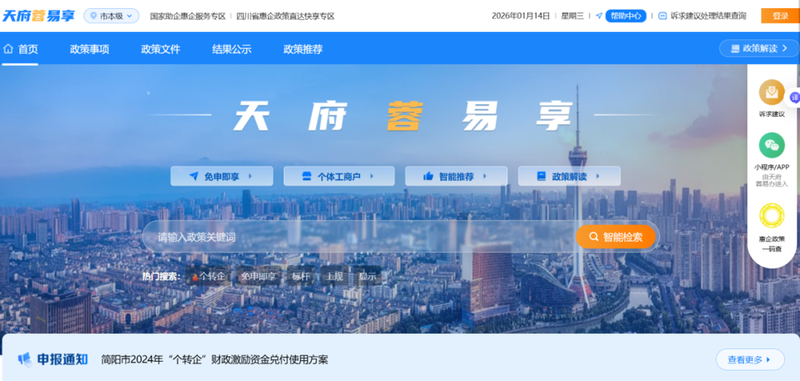
Task: Open 四川省惠企政策直达快享专区 link
Action: [x=285, y=16]
